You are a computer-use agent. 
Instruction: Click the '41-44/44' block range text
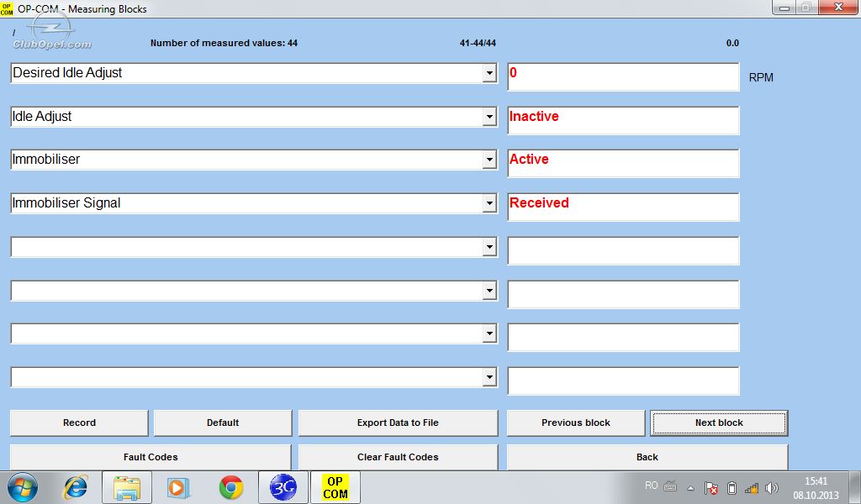pyautogui.click(x=478, y=43)
